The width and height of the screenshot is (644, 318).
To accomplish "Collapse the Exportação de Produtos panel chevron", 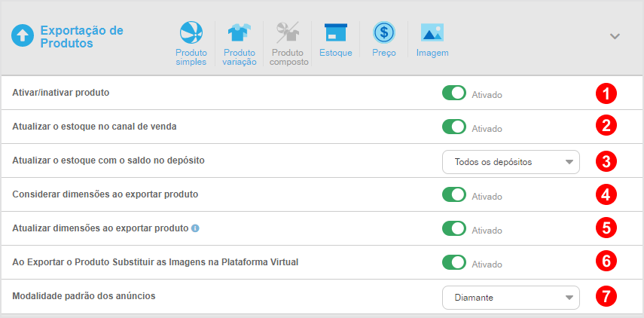I will (615, 36).
